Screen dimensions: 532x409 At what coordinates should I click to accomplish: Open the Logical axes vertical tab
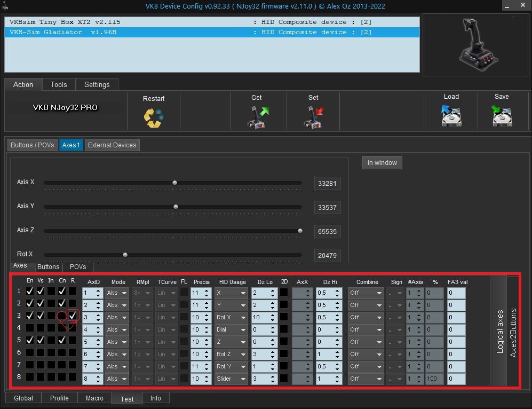point(499,331)
